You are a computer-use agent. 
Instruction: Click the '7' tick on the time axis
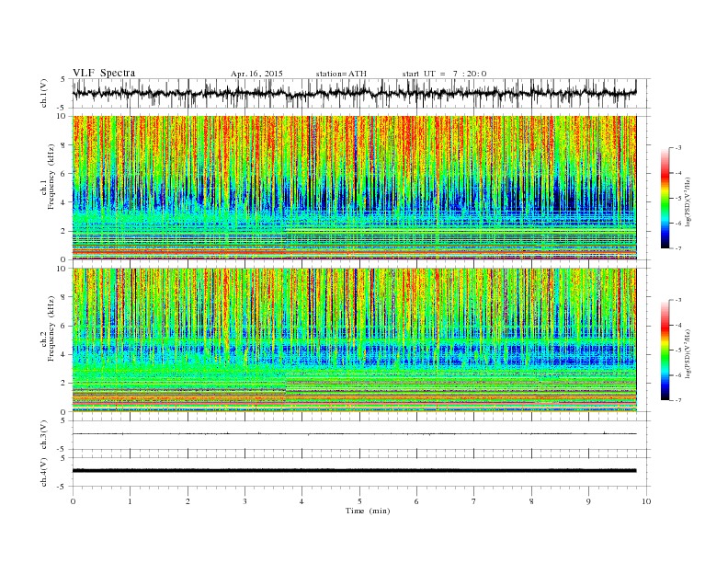pos(474,501)
